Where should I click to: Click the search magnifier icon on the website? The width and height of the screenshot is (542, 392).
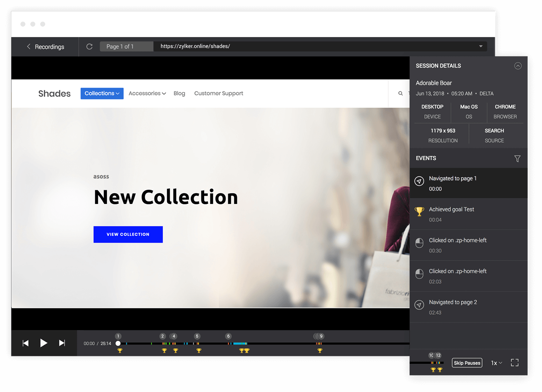coord(400,93)
